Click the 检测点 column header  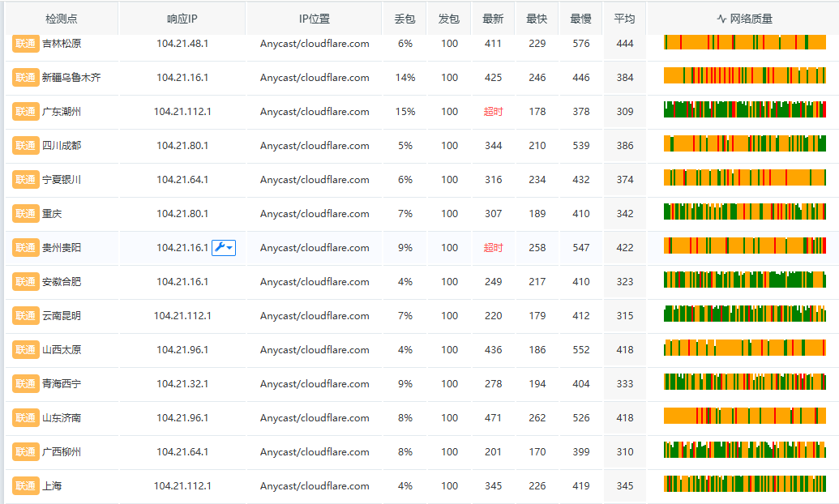coord(62,19)
